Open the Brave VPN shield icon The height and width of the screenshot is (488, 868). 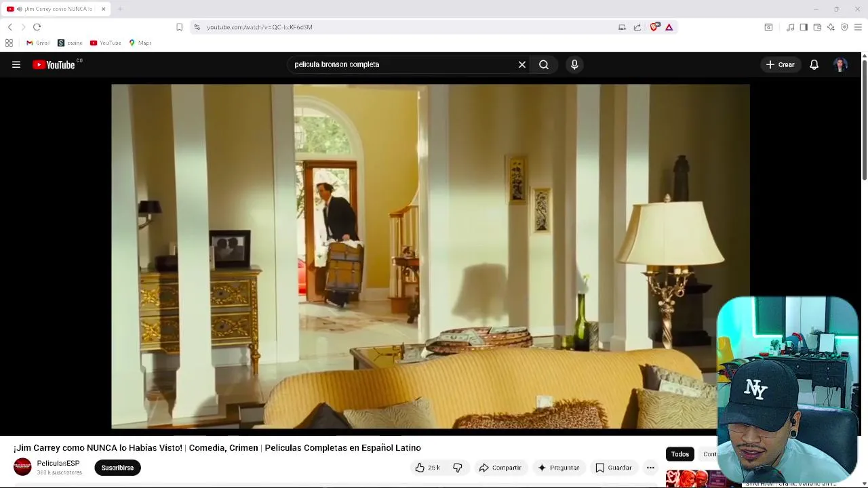[844, 27]
